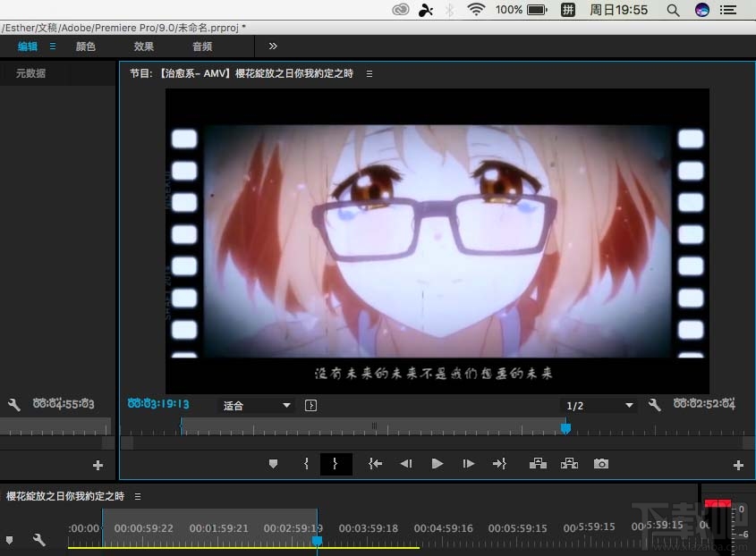
Task: Open Program Monitor settings with the wrench icon
Action: pyautogui.click(x=654, y=405)
